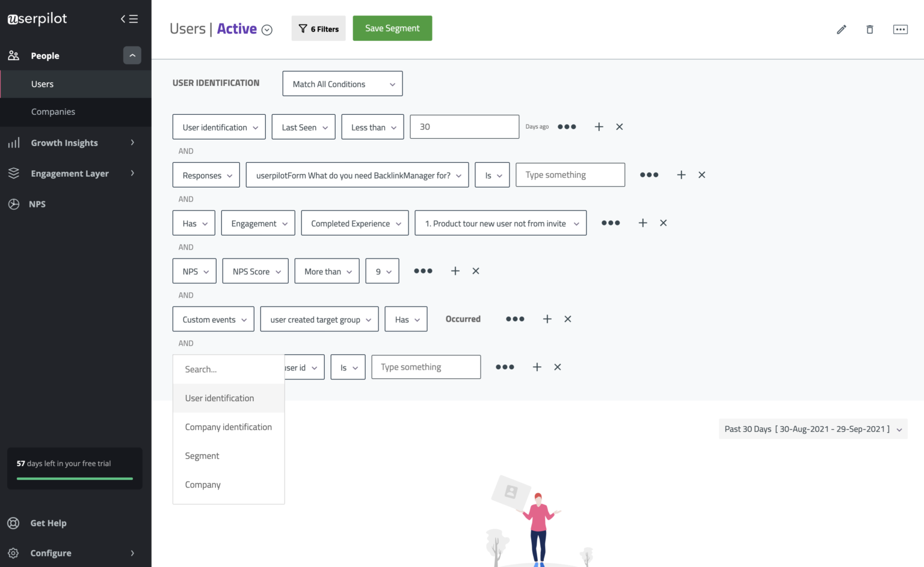Click the delete trash icon in the header
Viewport: 924px width, 567px height.
[869, 29]
